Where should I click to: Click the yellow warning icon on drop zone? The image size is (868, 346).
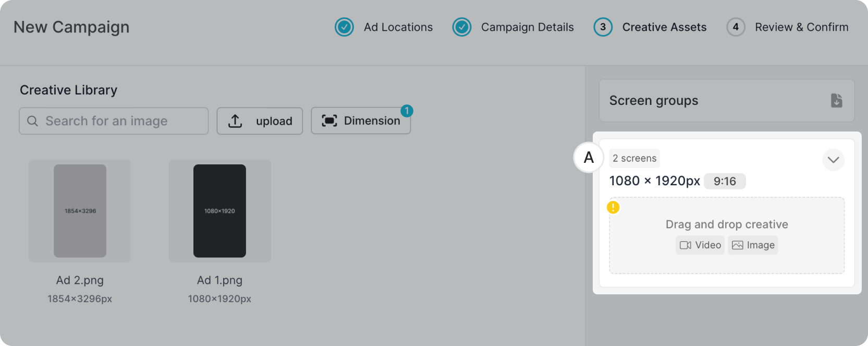pyautogui.click(x=613, y=207)
